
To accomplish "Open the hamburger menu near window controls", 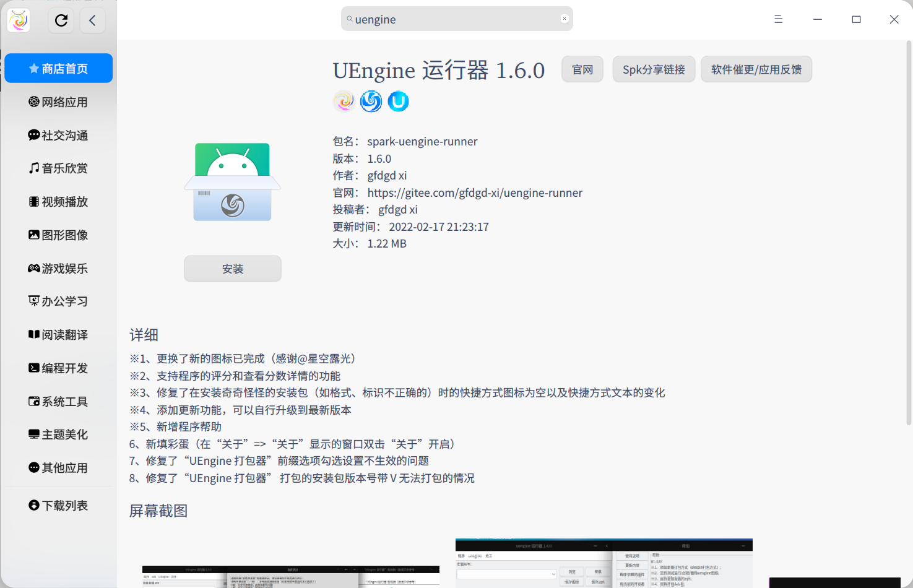I will coord(778,19).
